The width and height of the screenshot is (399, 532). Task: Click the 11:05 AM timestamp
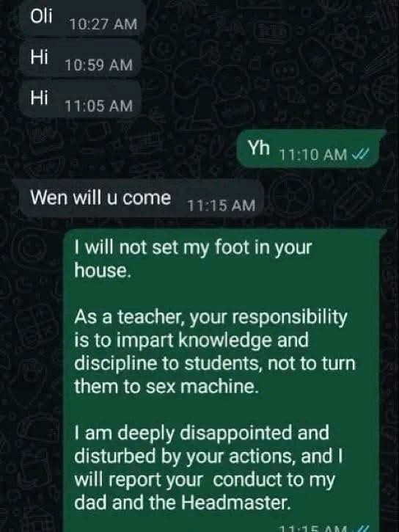(x=98, y=106)
